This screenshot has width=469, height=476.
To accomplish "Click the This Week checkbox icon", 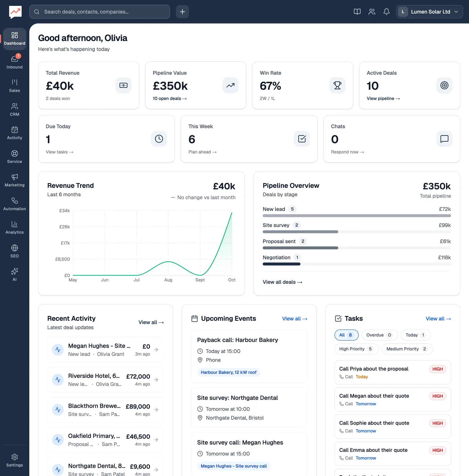I will [x=302, y=139].
